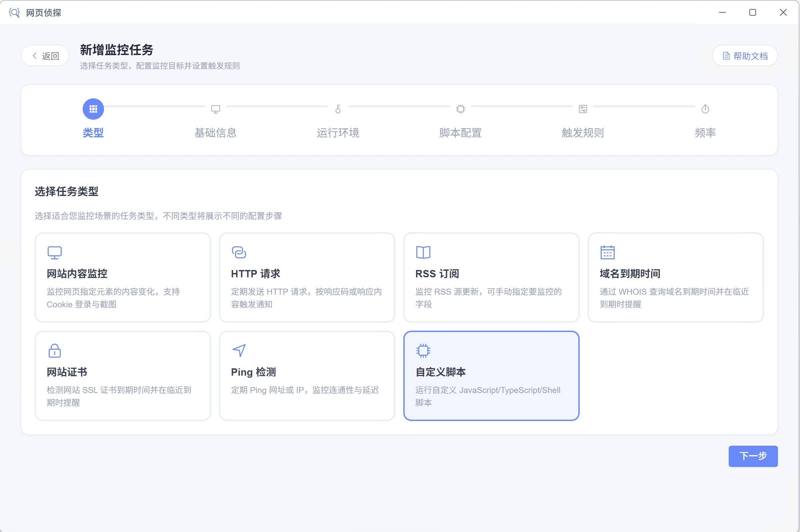Open the 帮助文档 help link
800x532 pixels.
(x=745, y=56)
